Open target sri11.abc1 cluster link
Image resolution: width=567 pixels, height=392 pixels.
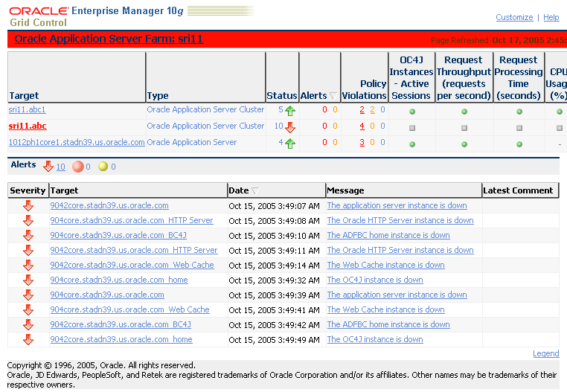click(27, 109)
